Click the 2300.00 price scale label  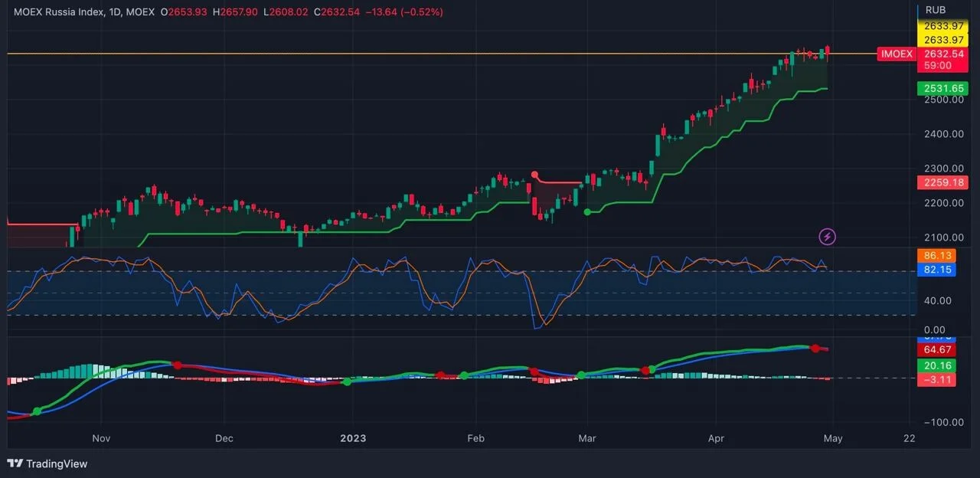[942, 169]
